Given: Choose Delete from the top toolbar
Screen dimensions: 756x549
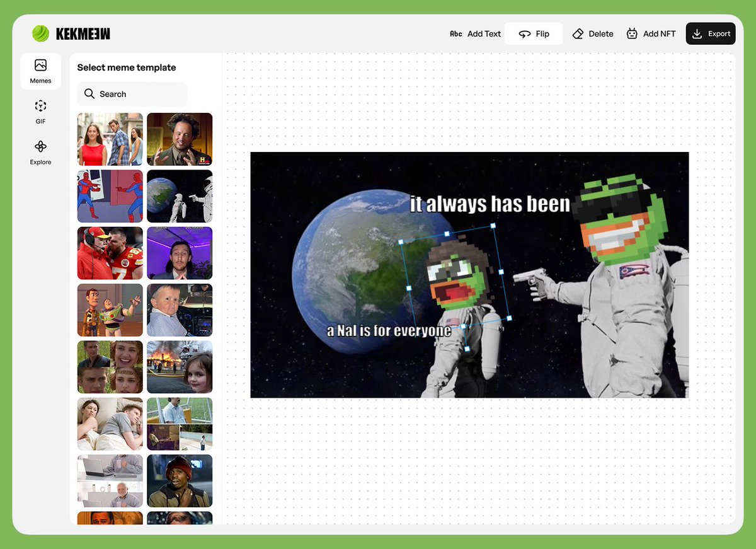Looking at the screenshot, I should [x=592, y=33].
